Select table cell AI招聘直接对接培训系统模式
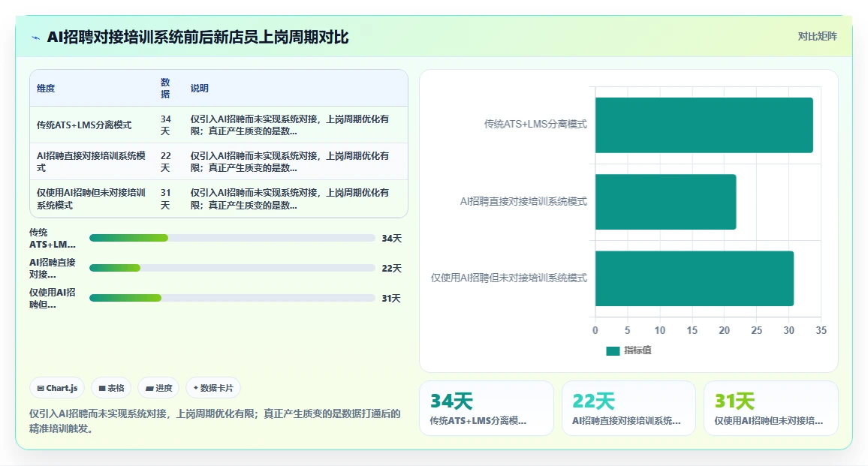 tap(92, 161)
